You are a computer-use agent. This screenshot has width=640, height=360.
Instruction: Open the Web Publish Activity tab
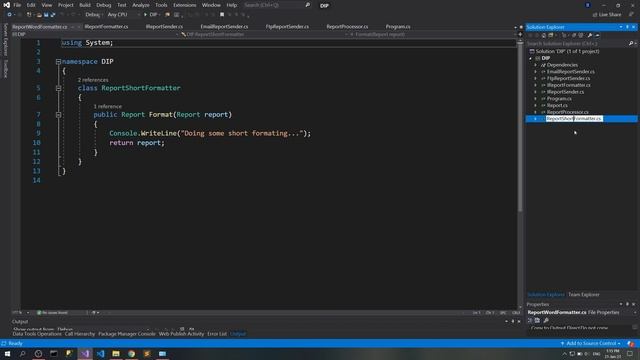(x=181, y=334)
